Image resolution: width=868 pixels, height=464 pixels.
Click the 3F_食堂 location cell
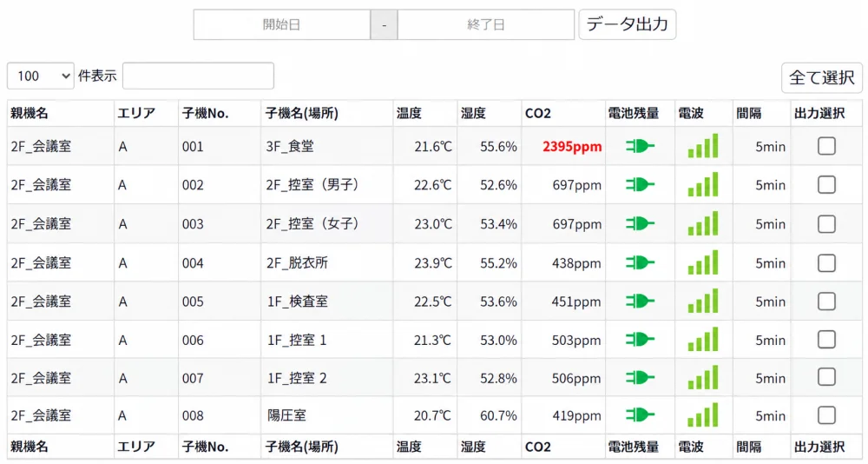coord(327,146)
